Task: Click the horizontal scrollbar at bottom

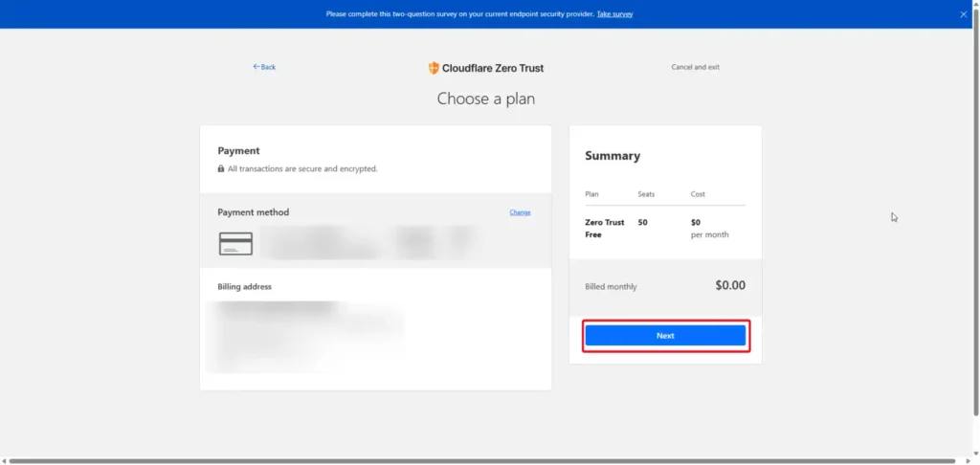Action: pos(481,461)
